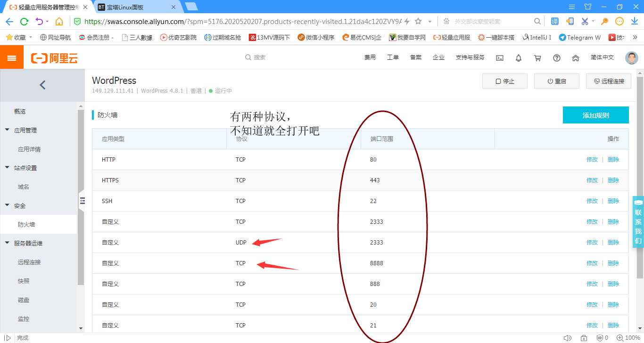Click the browser address bar URL
The height and width of the screenshot is (343, 644).
(x=243, y=22)
